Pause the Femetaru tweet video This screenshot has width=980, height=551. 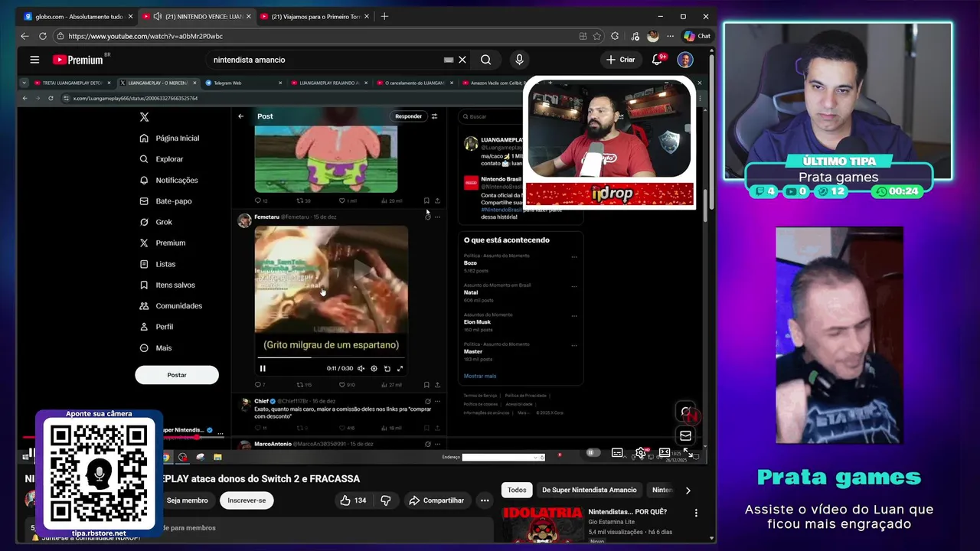(x=263, y=368)
